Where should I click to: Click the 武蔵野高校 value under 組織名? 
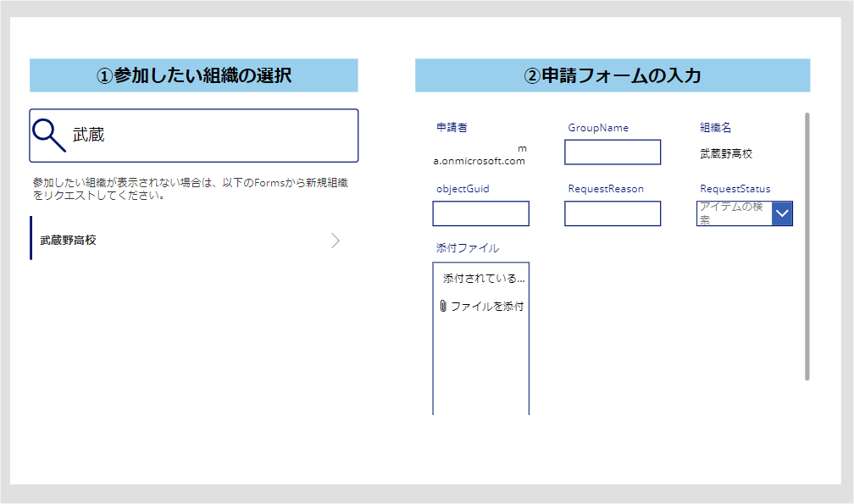726,154
